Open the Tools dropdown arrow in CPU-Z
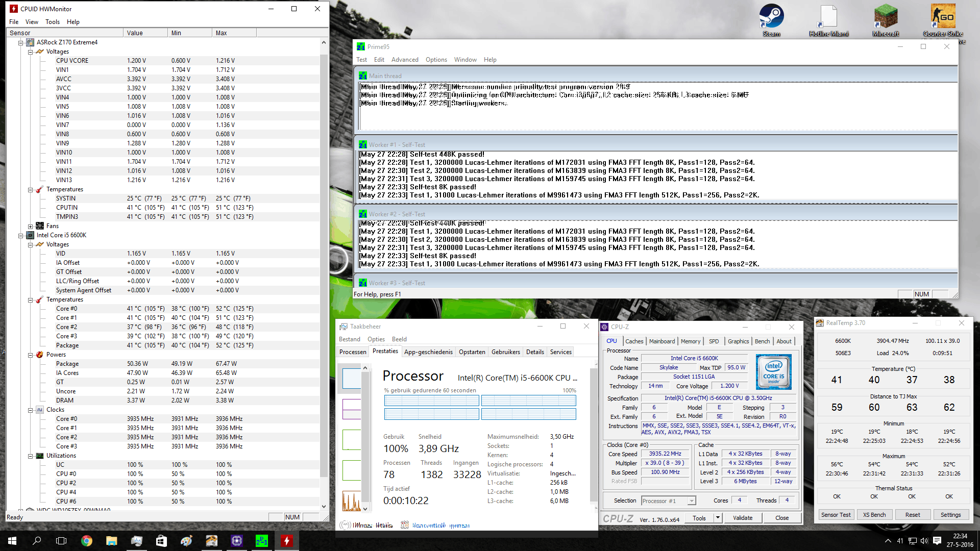Image resolution: width=980 pixels, height=551 pixels. (718, 518)
